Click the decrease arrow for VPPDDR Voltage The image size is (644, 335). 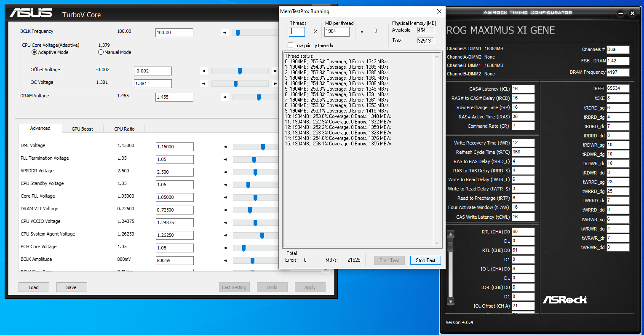(x=225, y=172)
